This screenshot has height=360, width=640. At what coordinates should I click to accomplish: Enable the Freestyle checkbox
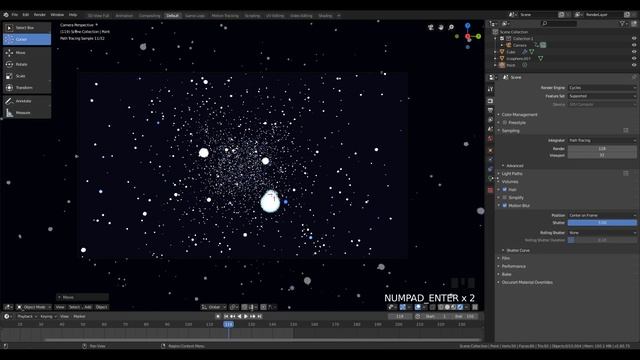505,122
